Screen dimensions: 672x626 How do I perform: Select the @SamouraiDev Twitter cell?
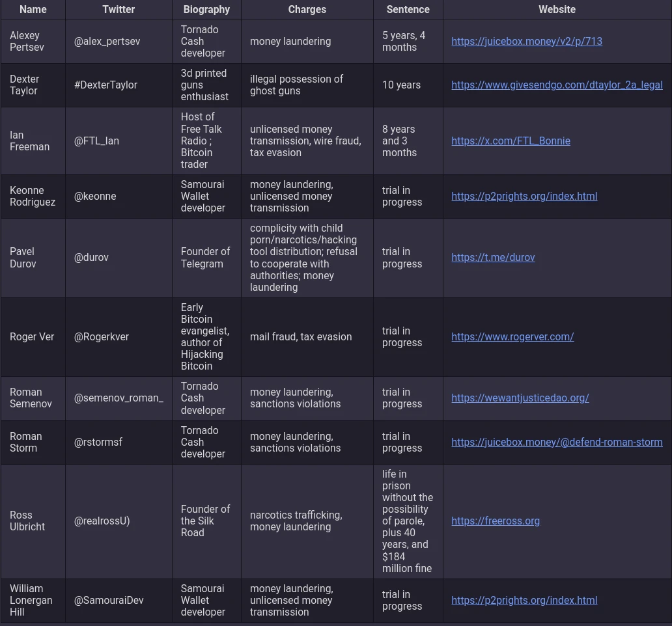[109, 601]
